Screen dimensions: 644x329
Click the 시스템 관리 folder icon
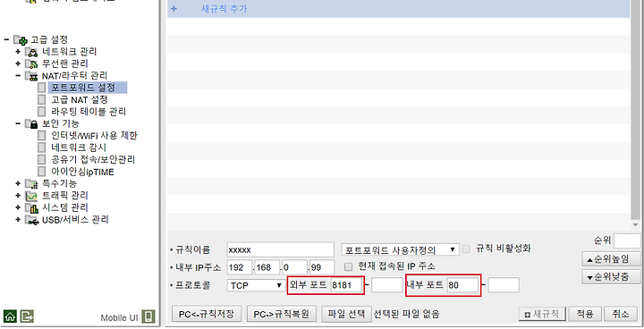coord(31,207)
